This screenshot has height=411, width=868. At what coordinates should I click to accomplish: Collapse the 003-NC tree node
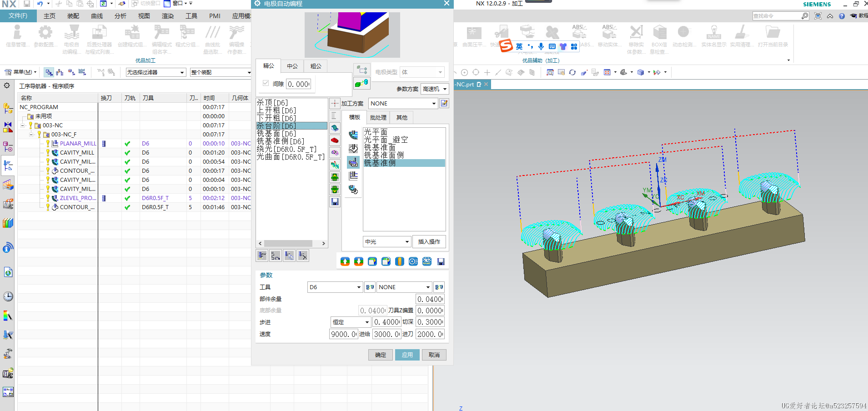22,125
